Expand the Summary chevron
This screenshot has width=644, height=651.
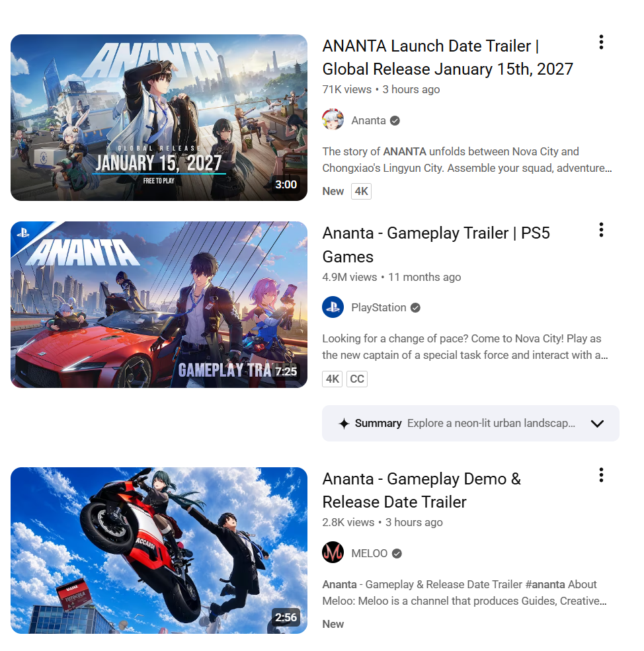(597, 424)
